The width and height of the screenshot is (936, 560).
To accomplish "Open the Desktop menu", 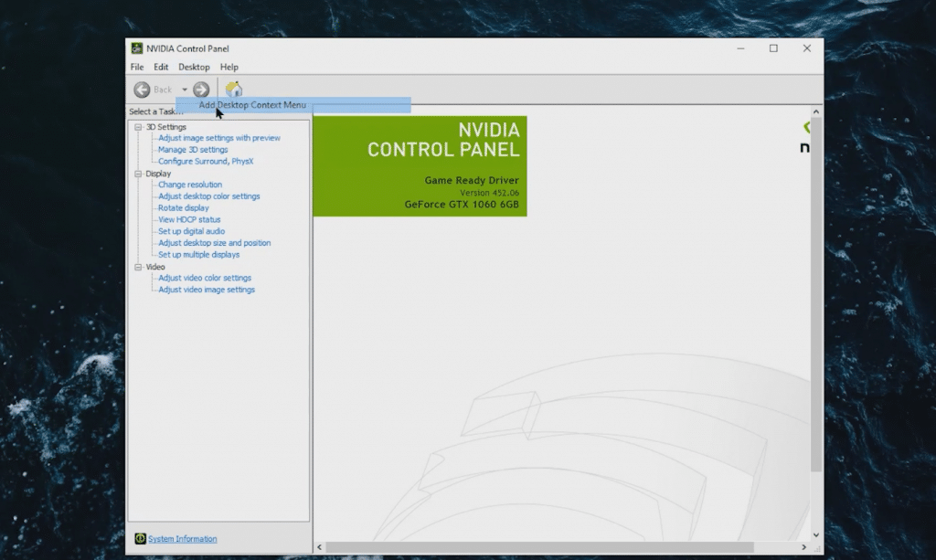I will coord(193,67).
